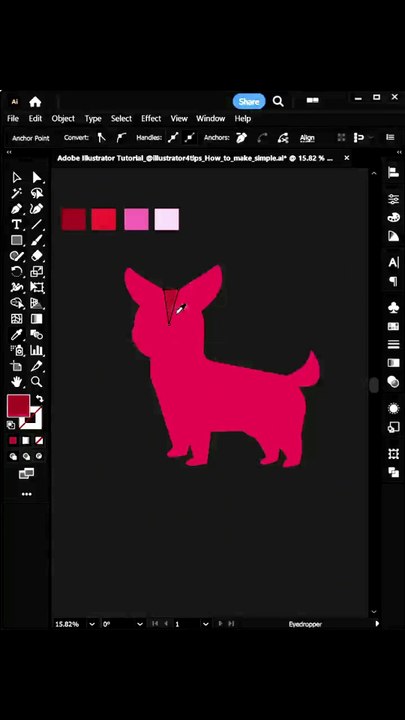Image resolution: width=405 pixels, height=720 pixels.
Task: Select the Magic Wand tool
Action: [17, 193]
